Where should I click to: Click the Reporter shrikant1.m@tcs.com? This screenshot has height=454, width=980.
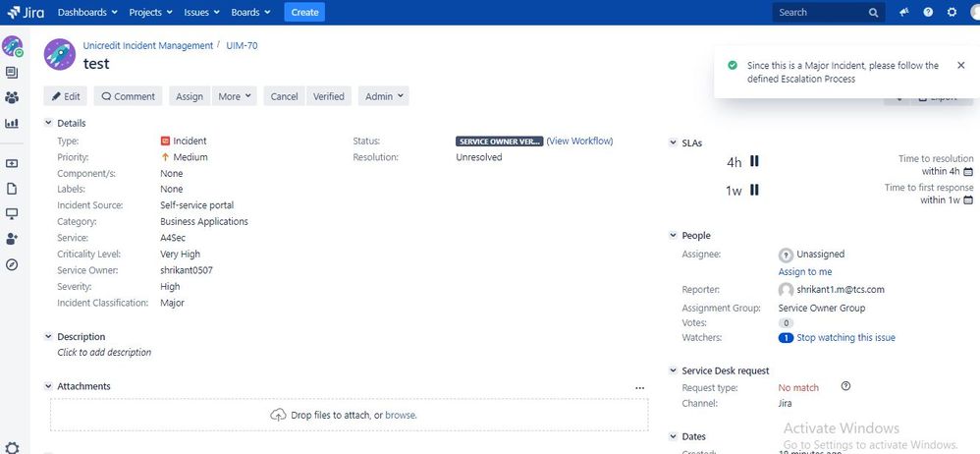(840, 290)
